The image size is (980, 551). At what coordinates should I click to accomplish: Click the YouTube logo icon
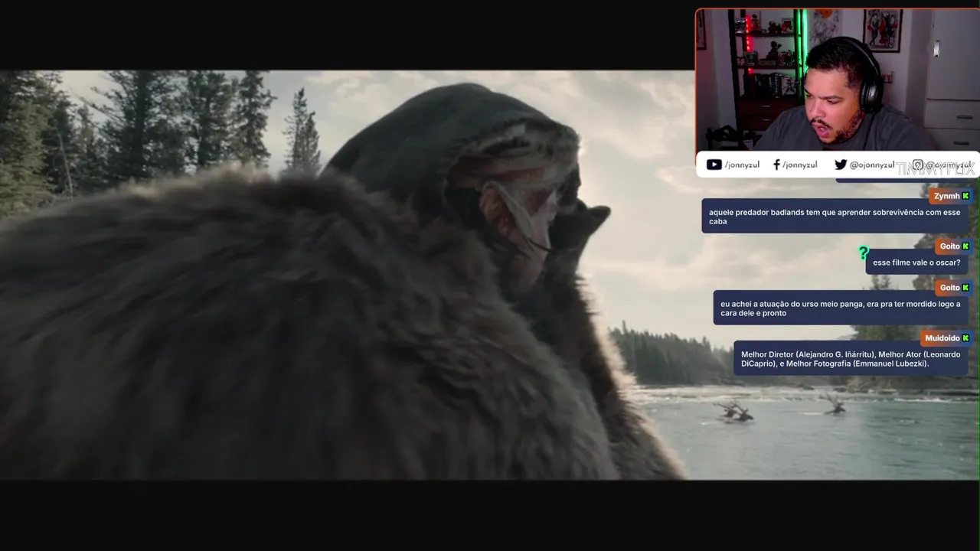click(714, 165)
